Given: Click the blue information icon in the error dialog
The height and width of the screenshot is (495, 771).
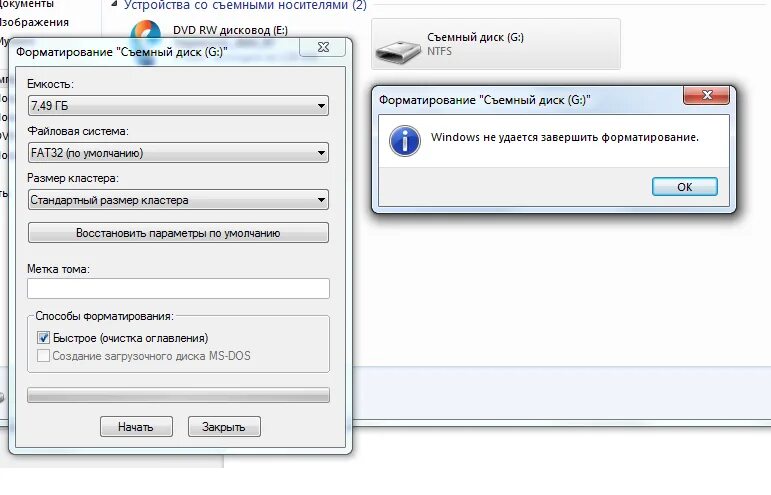Looking at the screenshot, I should click(405, 141).
